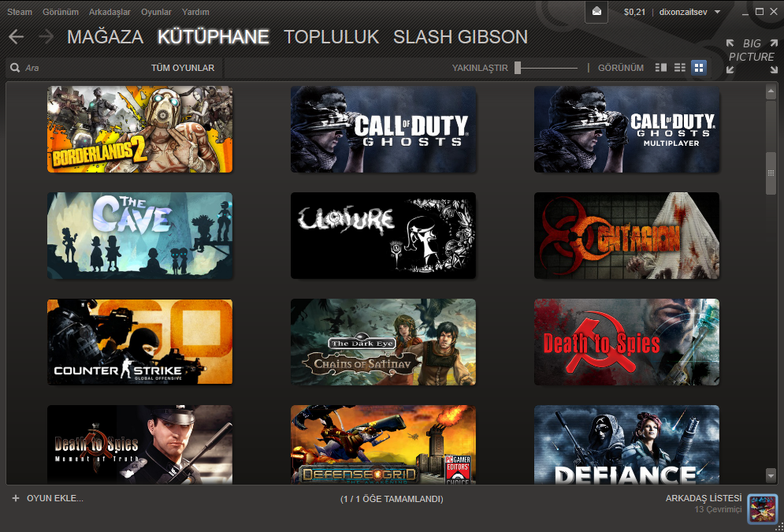Switch to the MAĞAZA tab

tap(105, 37)
